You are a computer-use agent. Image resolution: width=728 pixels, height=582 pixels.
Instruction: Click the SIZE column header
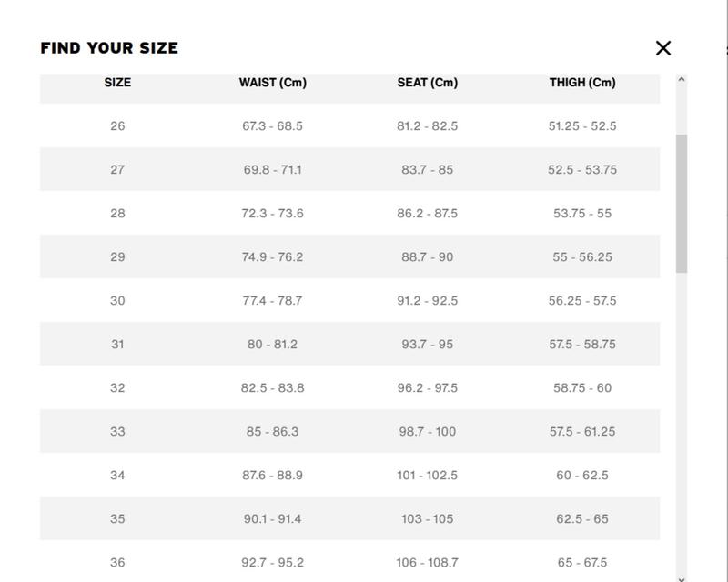117,83
